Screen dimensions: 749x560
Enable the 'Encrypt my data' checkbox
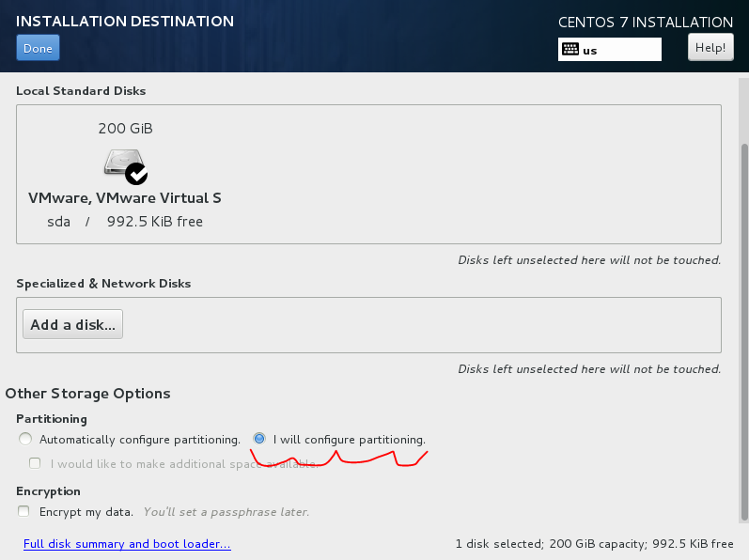point(23,512)
